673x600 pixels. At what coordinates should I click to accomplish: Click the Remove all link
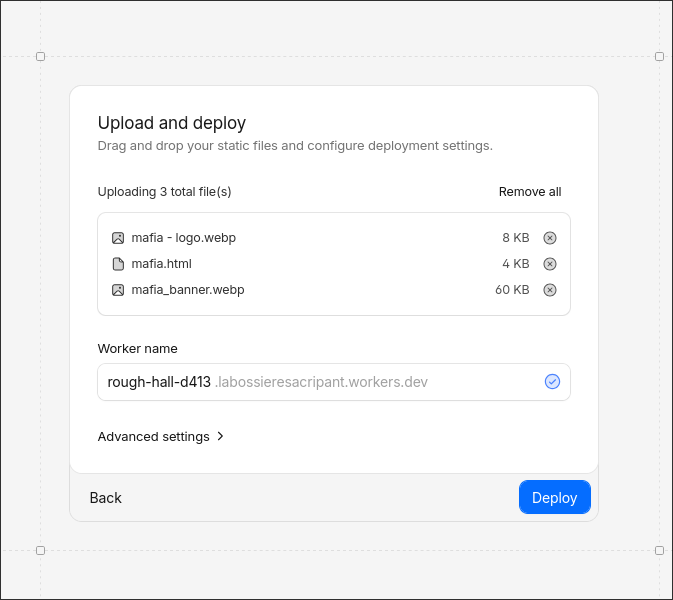[530, 192]
